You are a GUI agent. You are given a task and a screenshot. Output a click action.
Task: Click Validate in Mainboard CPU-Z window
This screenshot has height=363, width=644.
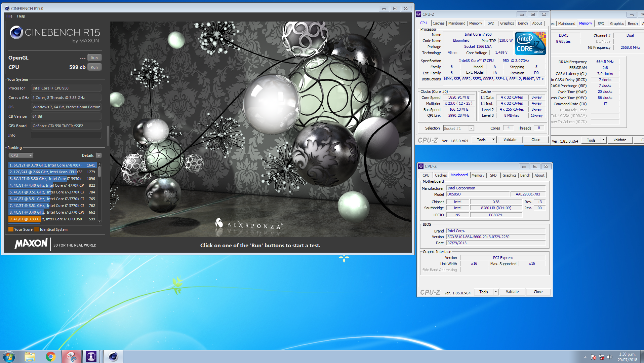tap(512, 292)
